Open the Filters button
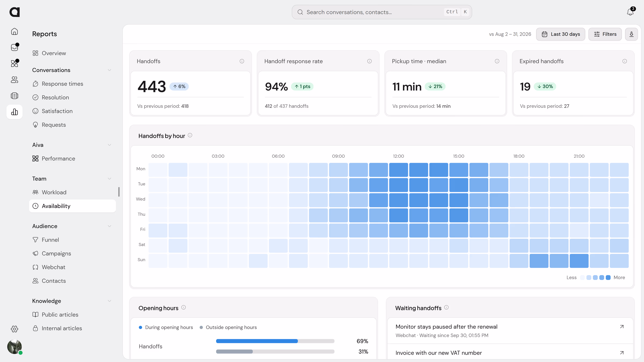The width and height of the screenshot is (644, 362). tap(605, 34)
